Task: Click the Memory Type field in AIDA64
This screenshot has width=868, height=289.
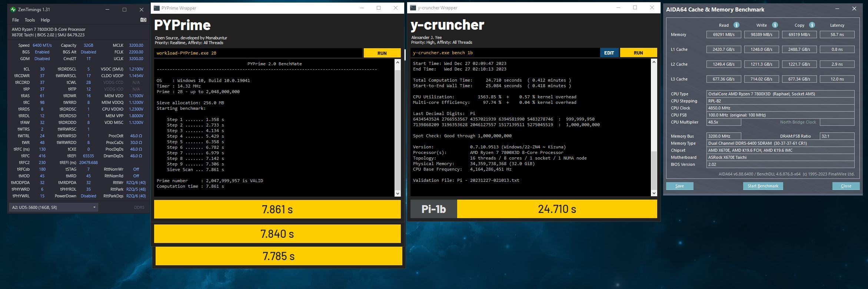Action: [780, 143]
